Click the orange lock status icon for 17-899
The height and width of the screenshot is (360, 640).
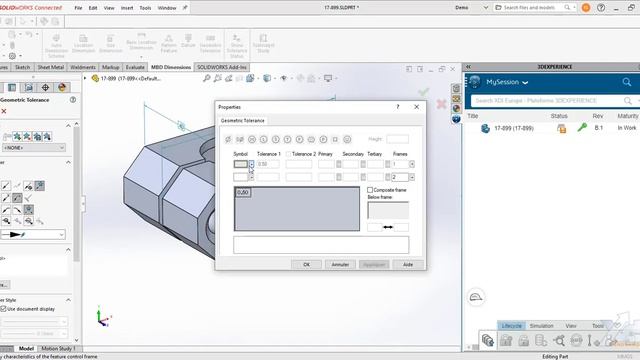[562, 128]
